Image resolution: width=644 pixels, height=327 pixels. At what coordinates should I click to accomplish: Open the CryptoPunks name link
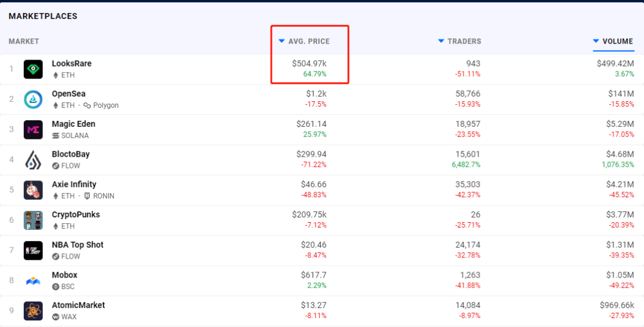(x=76, y=214)
